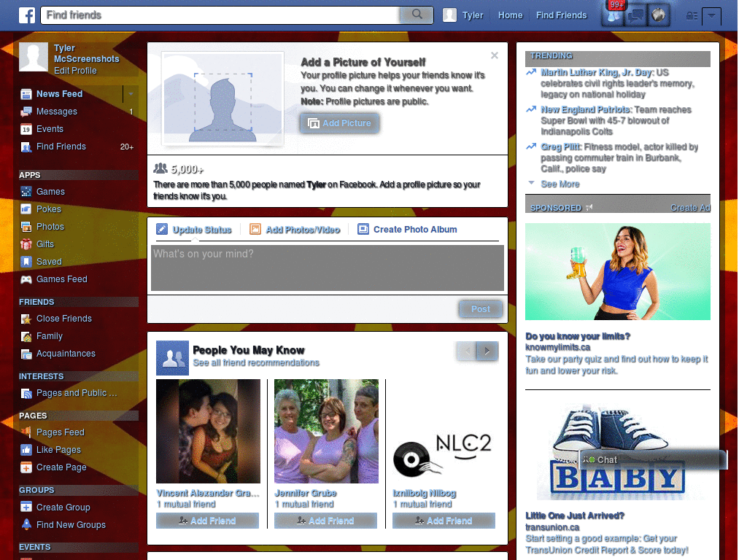
Task: Open friend requests notification icon
Action: coord(613,15)
